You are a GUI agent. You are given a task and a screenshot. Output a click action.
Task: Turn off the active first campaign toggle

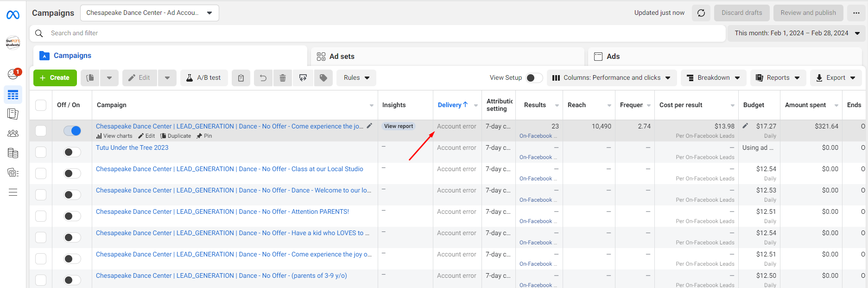point(72,131)
